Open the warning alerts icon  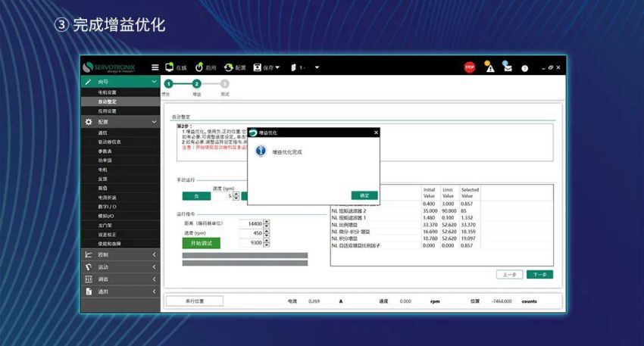click(x=489, y=67)
